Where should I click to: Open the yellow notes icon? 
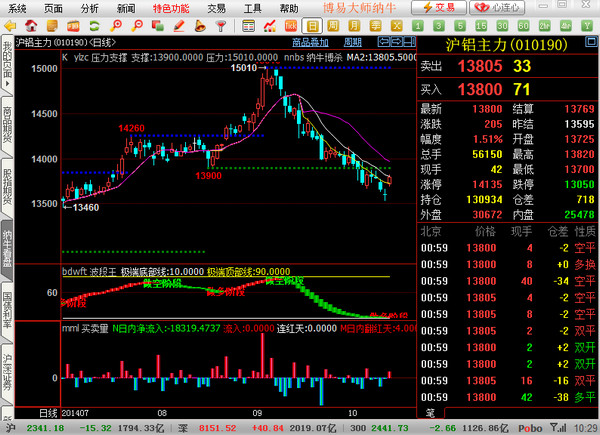(52, 26)
